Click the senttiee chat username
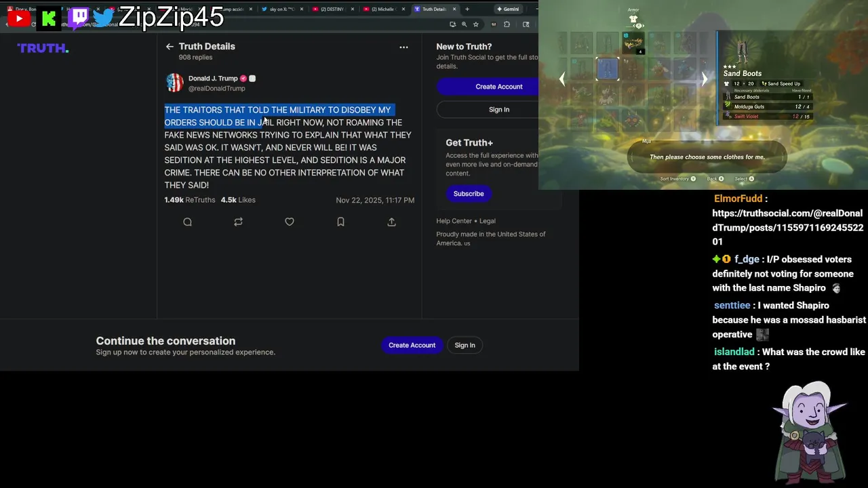Image resolution: width=868 pixels, height=488 pixels. pos(732,306)
